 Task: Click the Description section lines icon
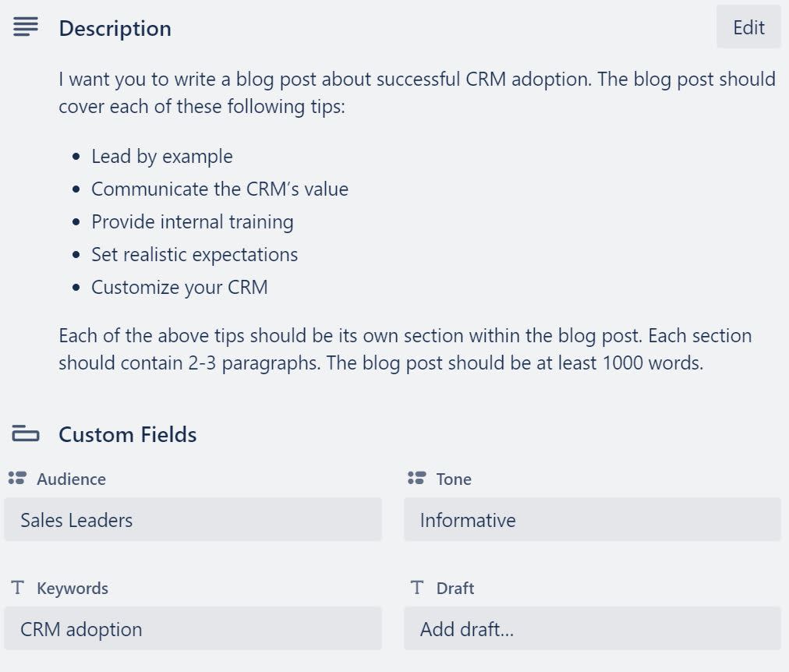(26, 28)
